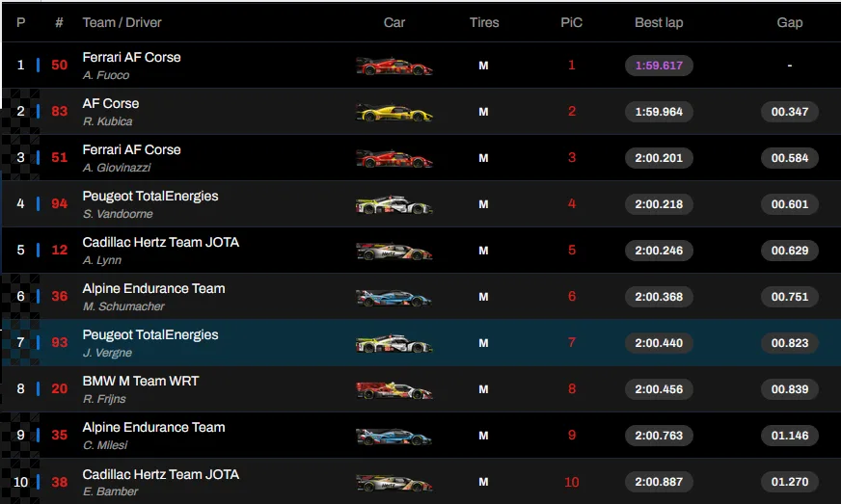This screenshot has width=841, height=504.
Task: Click the purple 1:59.617 best lap badge
Action: pyautogui.click(x=659, y=66)
